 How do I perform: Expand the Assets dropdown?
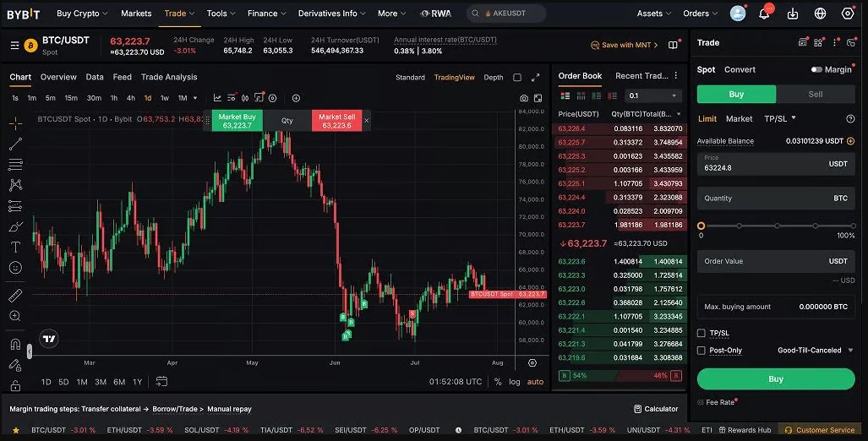click(x=654, y=14)
